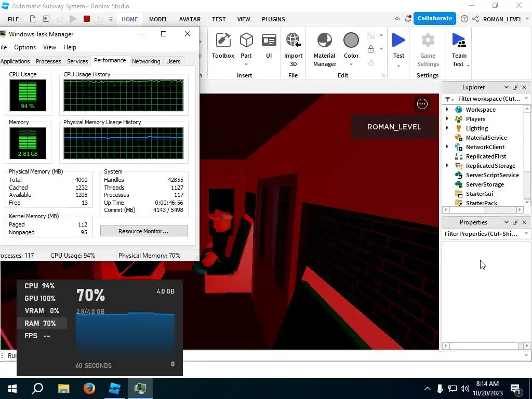Select ServerScriptService in Explorer

click(x=493, y=175)
